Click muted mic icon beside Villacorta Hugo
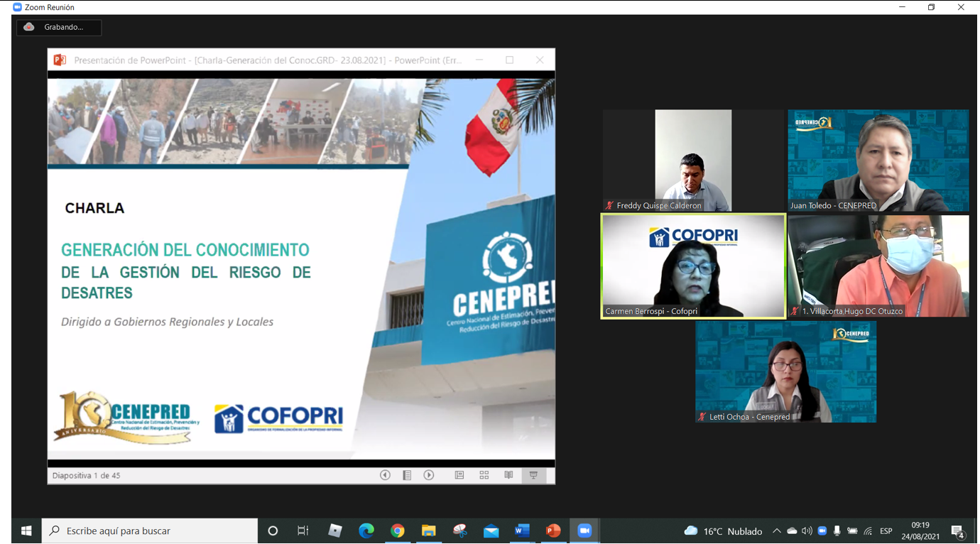This screenshot has width=980, height=544. 795,311
